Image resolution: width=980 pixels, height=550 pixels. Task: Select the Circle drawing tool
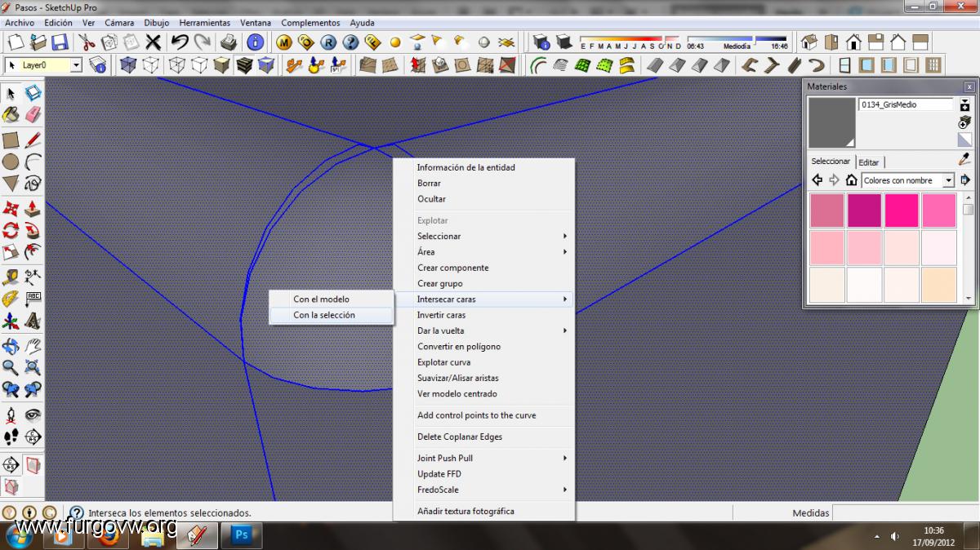11,162
